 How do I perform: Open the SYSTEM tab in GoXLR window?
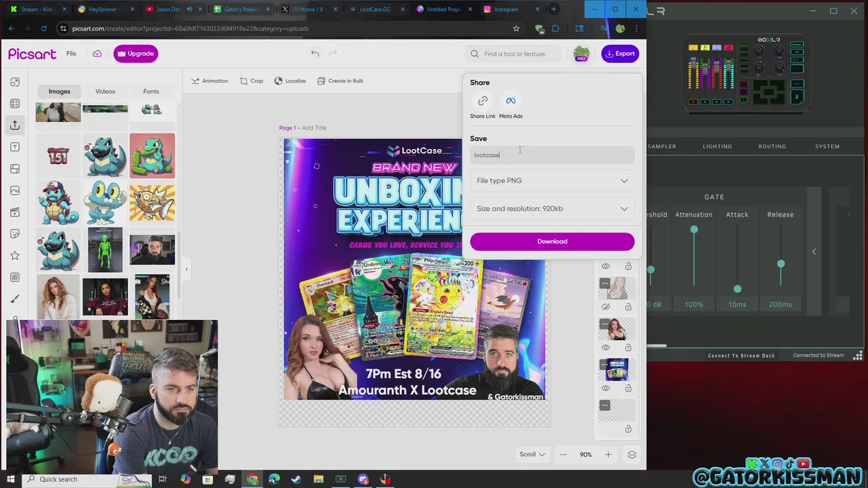827,146
